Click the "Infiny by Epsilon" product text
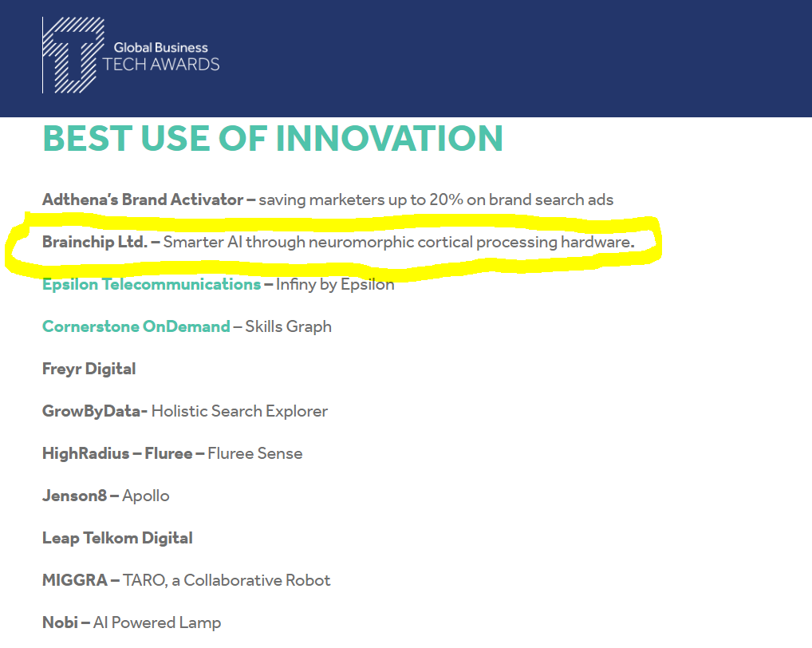The image size is (812, 648). pos(335,284)
